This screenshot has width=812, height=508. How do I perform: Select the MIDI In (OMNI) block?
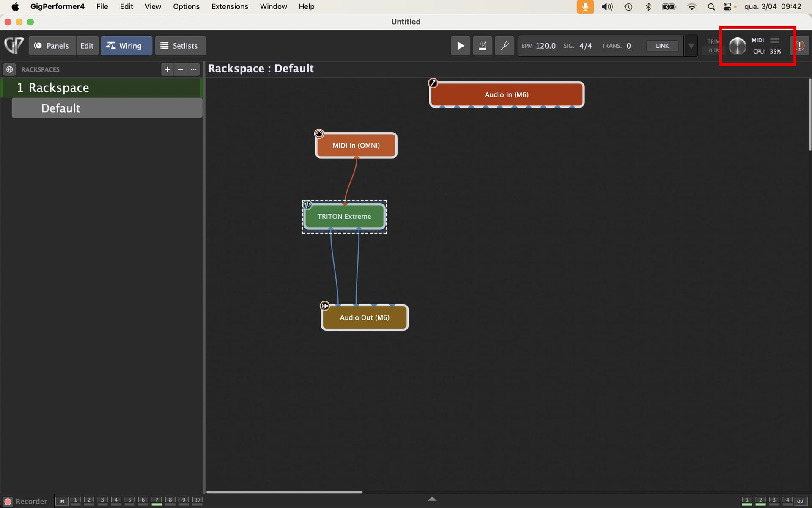tap(356, 145)
